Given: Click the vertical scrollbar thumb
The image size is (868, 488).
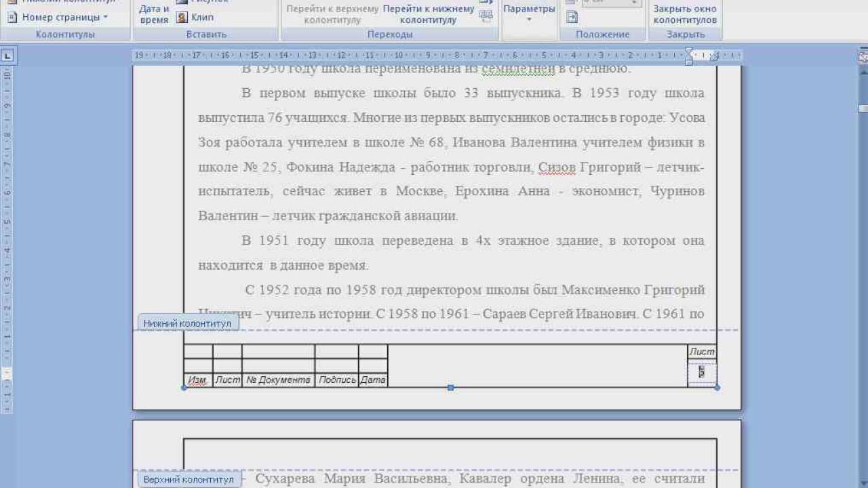Looking at the screenshot, I should coord(863,108).
